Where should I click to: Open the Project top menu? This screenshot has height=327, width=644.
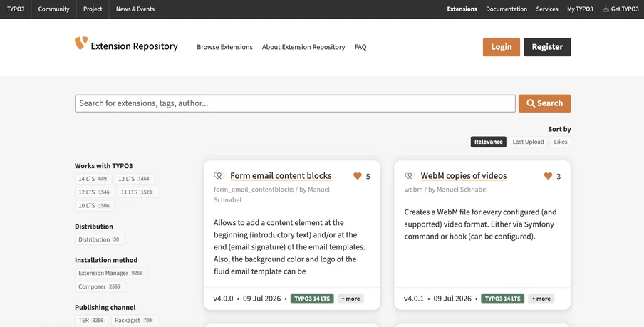coord(93,9)
